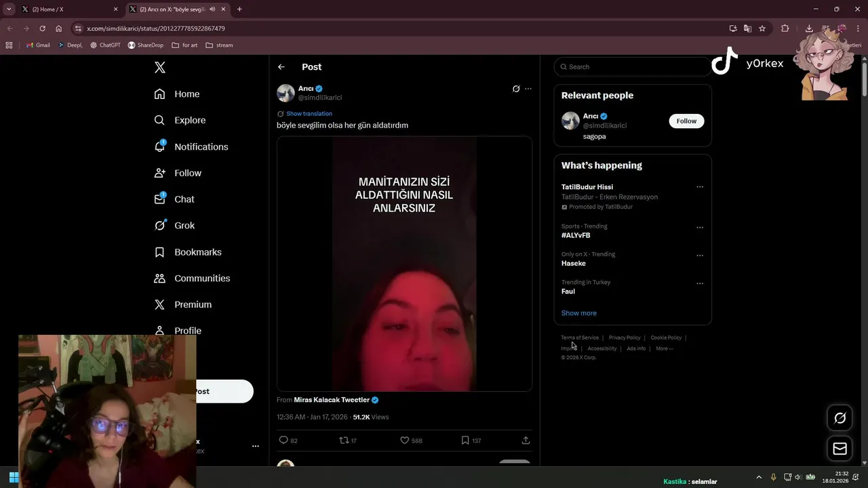Open the browser extensions puzzle icon
The width and height of the screenshot is (868, 488).
tap(785, 28)
